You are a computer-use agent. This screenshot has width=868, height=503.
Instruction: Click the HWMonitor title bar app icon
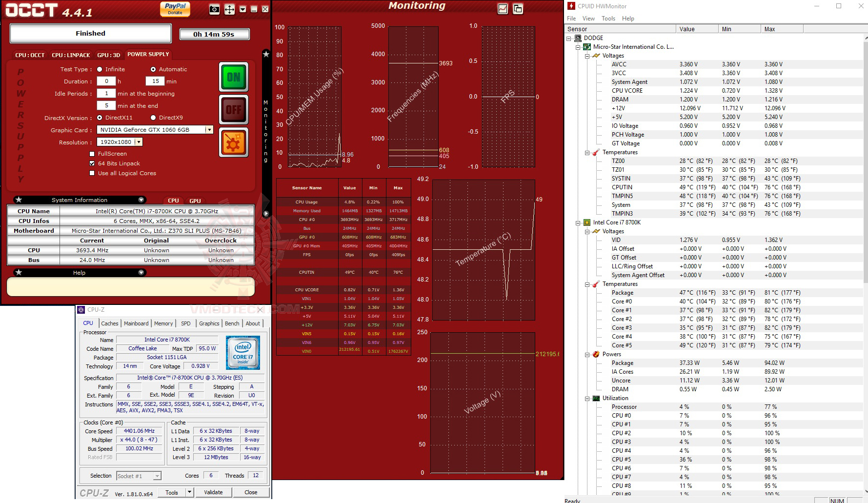point(571,6)
